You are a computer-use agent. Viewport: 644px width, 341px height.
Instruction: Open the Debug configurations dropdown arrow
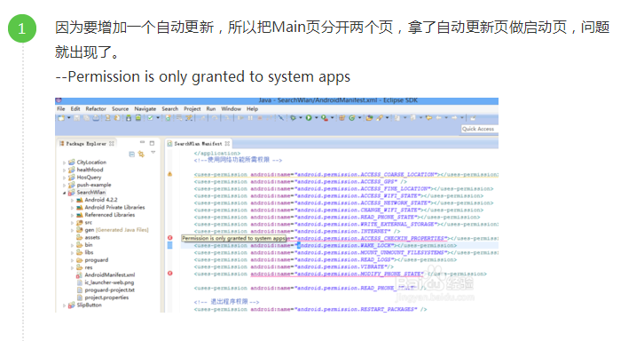(301, 117)
